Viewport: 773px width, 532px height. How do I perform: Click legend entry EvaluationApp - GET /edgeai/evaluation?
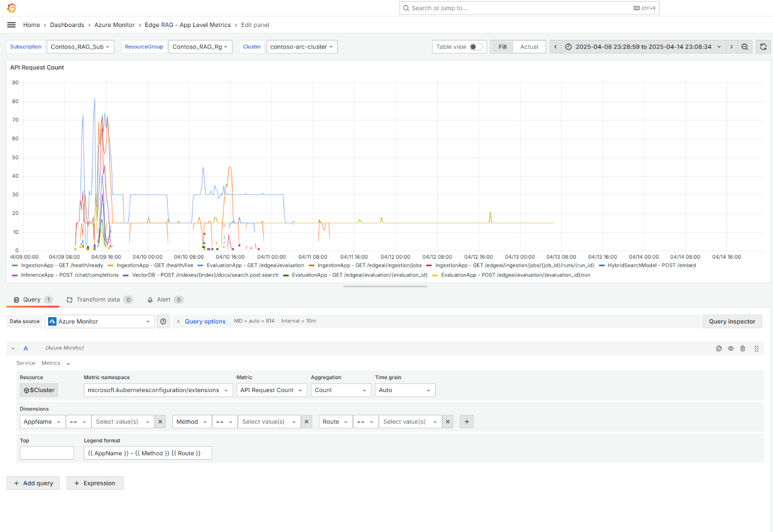pyautogui.click(x=255, y=266)
